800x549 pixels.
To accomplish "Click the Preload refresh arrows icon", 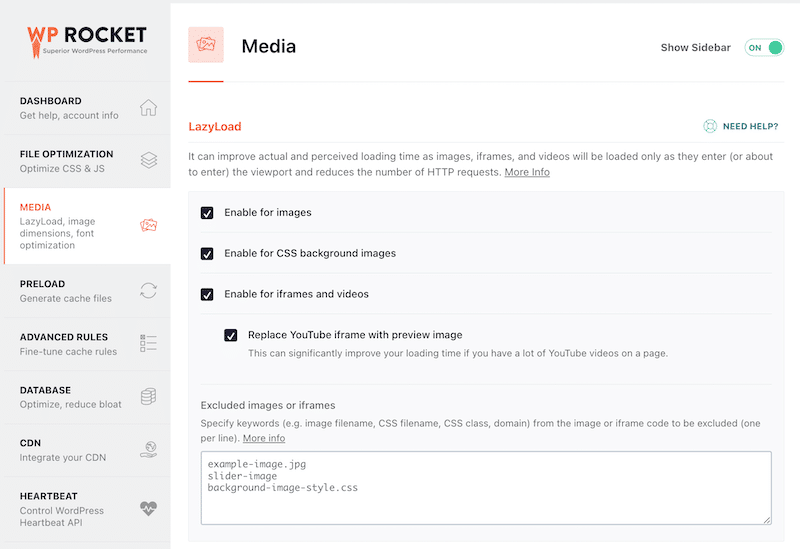I will tap(148, 291).
